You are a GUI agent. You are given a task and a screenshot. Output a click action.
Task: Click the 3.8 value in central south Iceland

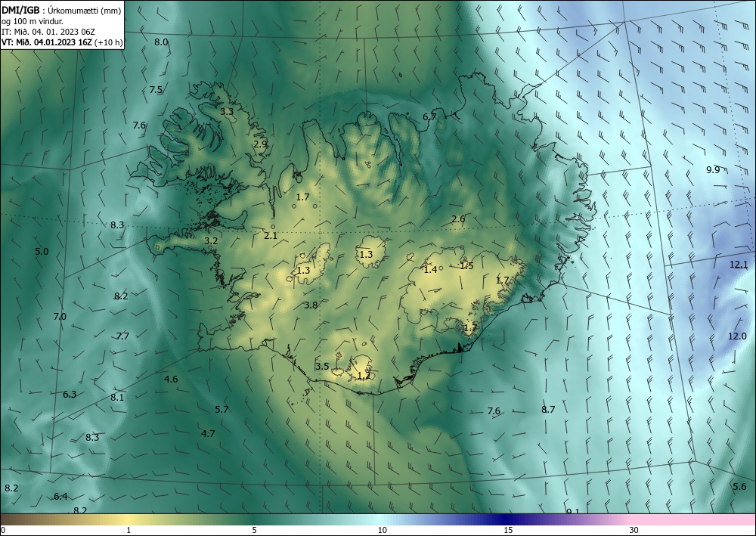coord(311,305)
